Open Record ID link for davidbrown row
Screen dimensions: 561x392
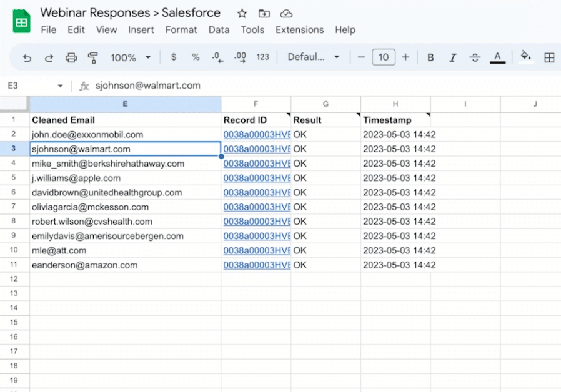pos(257,193)
